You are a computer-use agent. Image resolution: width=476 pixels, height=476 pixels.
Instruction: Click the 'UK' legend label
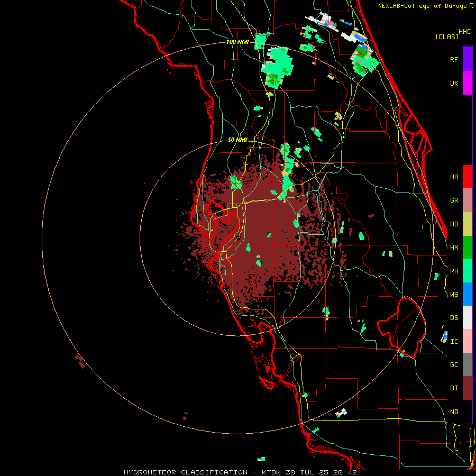click(454, 83)
